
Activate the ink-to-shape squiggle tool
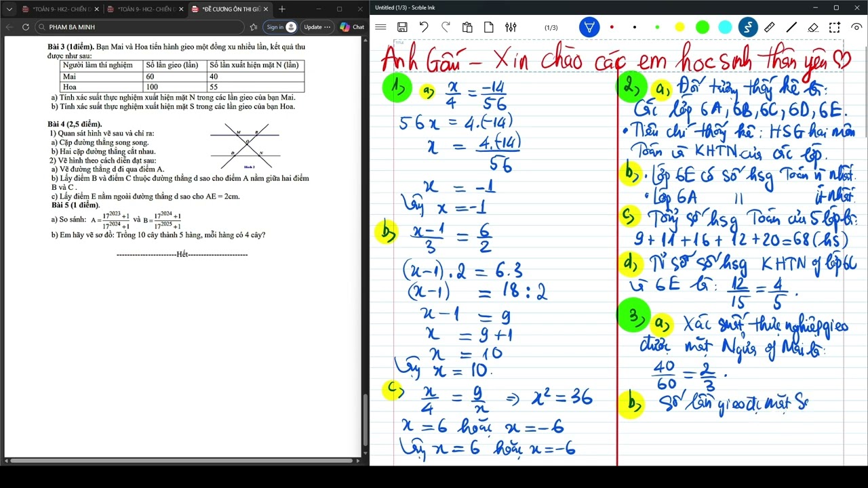click(x=748, y=27)
